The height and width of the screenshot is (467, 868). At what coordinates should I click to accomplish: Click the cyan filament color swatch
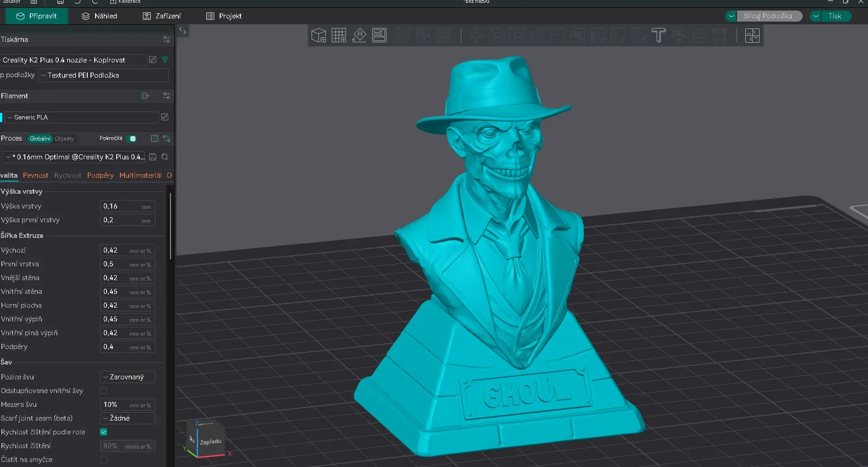1,118
